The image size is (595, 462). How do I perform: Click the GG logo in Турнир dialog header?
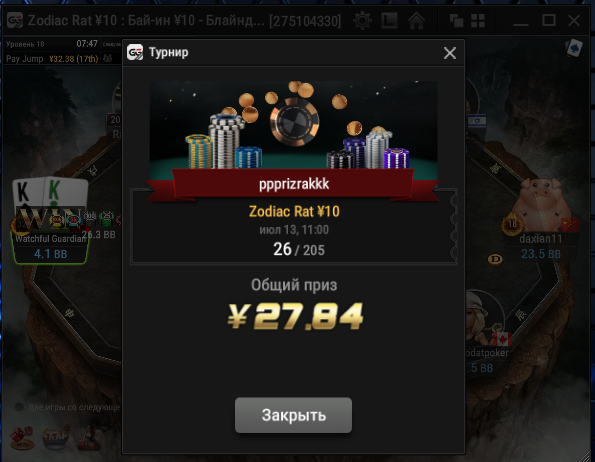135,52
